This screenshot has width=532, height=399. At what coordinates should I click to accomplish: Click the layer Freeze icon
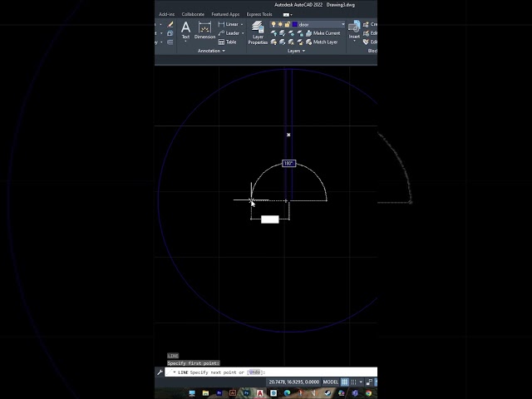pos(291,33)
